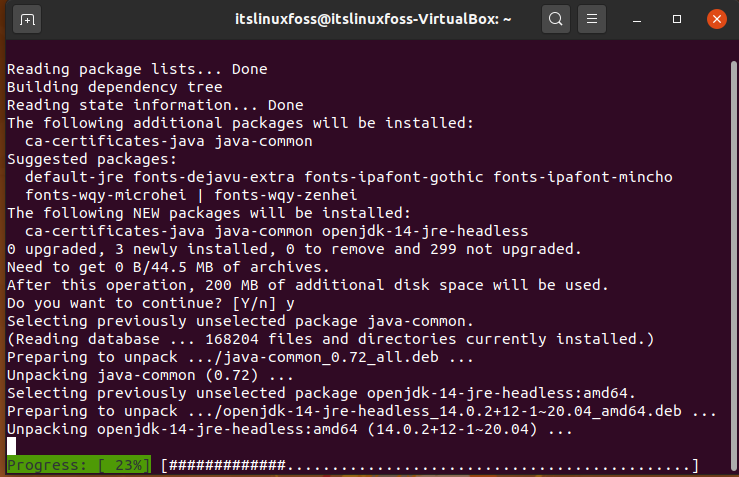Click the 'Preparing to unpack .../openjdk-14-jre-headless_14.0.2' line
The height and width of the screenshot is (477, 739).
[362, 411]
